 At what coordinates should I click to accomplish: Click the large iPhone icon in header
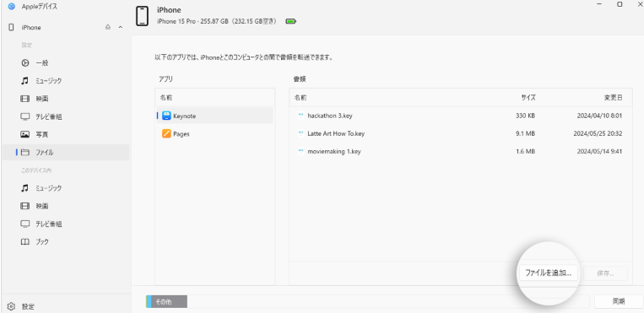142,16
